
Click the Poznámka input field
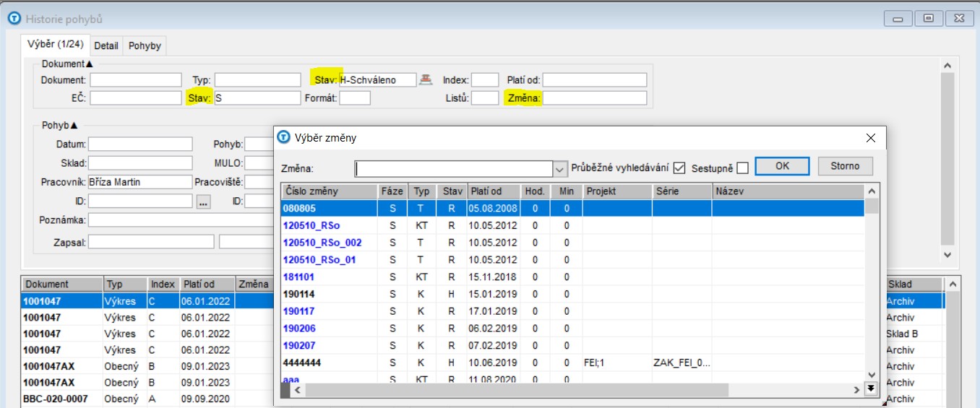click(181, 220)
